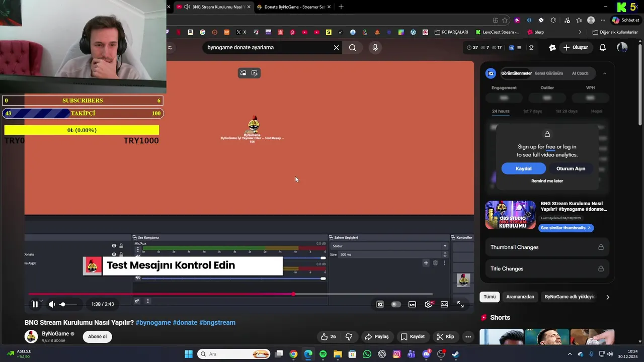The width and height of the screenshot is (644, 362).
Task: Open YouTube notifications bell
Action: click(603, 47)
